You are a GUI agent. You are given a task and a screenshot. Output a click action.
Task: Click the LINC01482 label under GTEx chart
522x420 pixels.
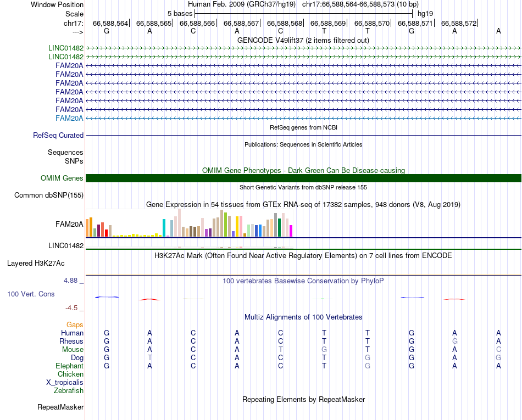tap(66, 246)
